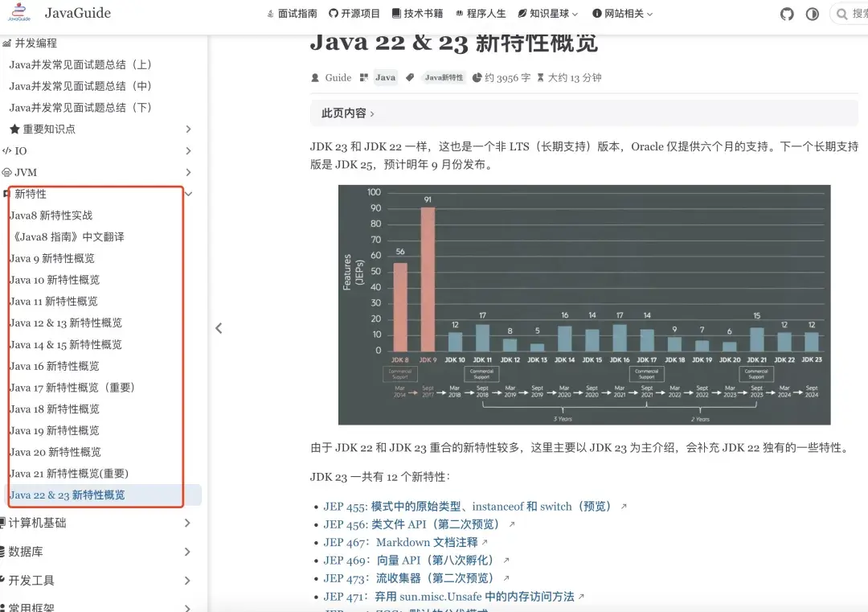Click the bookmark icon beside 新特性

[7, 194]
